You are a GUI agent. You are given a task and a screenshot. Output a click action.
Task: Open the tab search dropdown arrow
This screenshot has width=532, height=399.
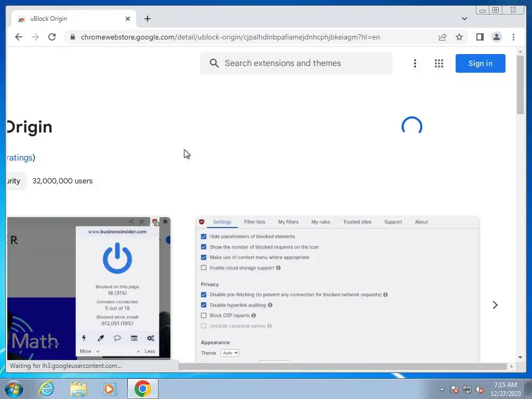click(x=464, y=19)
